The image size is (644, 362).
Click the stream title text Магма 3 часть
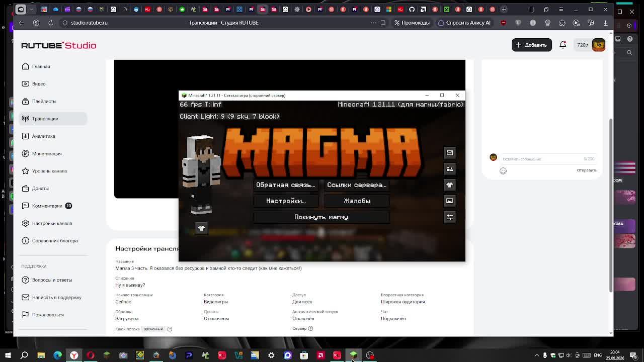pyautogui.click(x=208, y=268)
